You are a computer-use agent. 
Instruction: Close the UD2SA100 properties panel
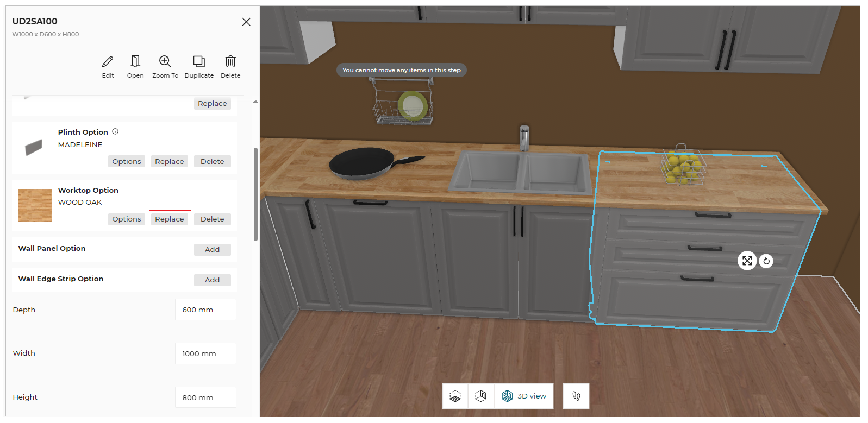point(246,22)
